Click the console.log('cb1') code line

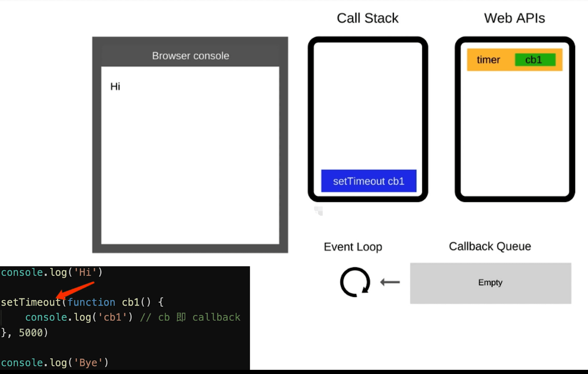79,317
